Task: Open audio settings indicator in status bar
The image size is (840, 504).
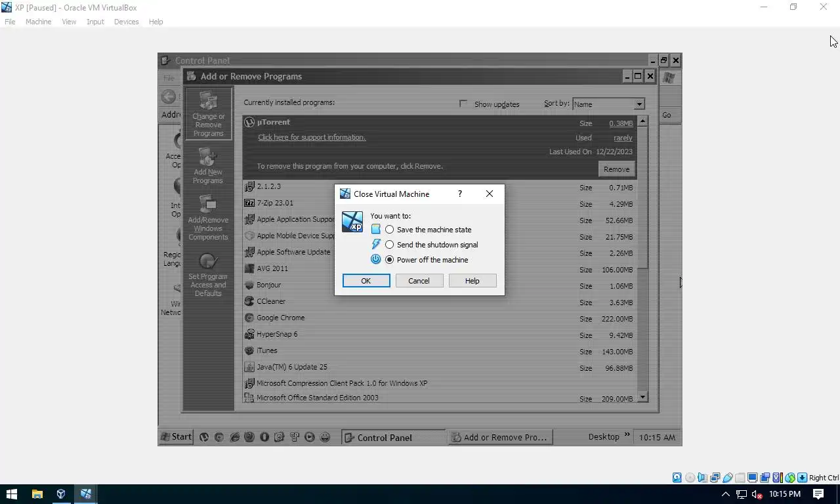Action: 702,478
